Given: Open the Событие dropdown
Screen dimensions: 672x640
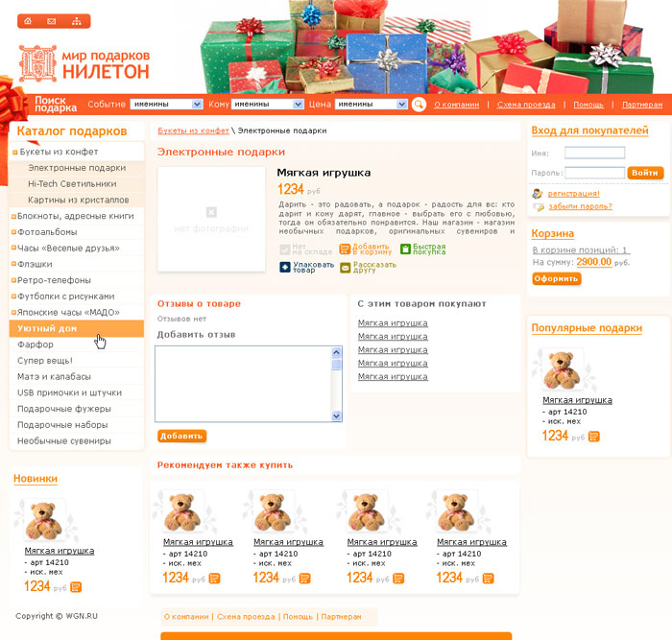Looking at the screenshot, I should click(166, 104).
